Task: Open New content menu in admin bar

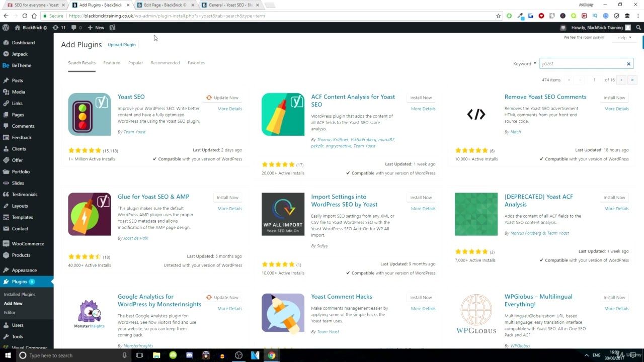Action: (x=96, y=28)
